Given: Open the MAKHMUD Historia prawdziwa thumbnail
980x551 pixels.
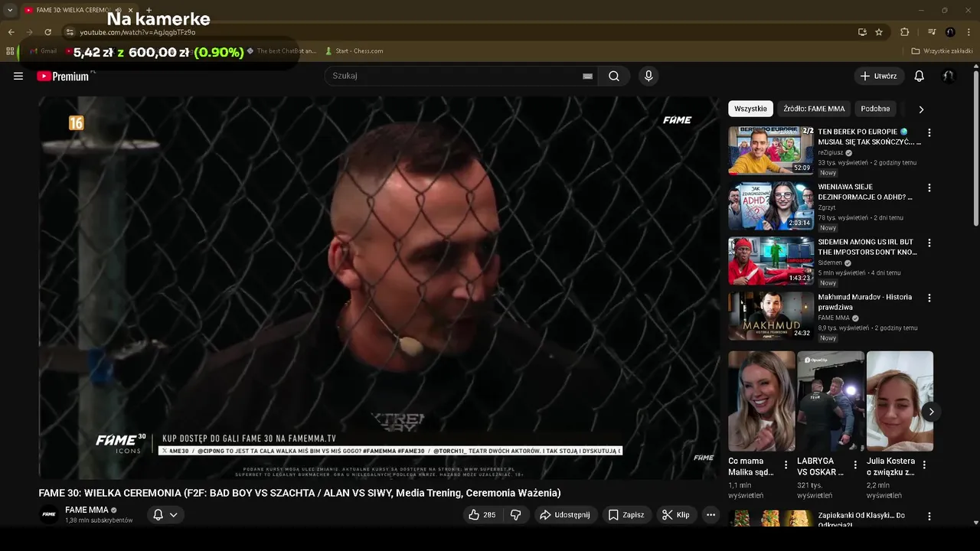Looking at the screenshot, I should (x=770, y=316).
